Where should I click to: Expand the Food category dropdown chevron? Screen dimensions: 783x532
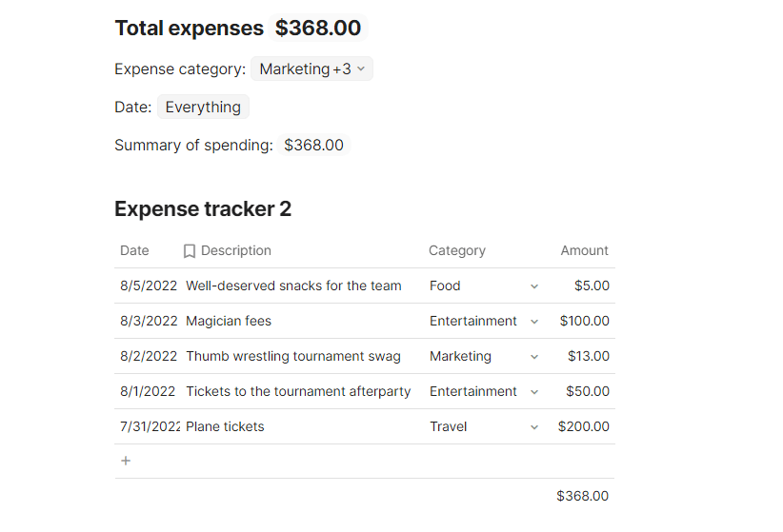[534, 286]
